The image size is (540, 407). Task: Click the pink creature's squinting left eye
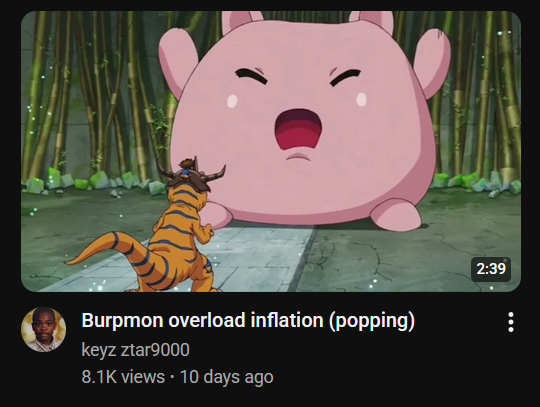pyautogui.click(x=251, y=76)
